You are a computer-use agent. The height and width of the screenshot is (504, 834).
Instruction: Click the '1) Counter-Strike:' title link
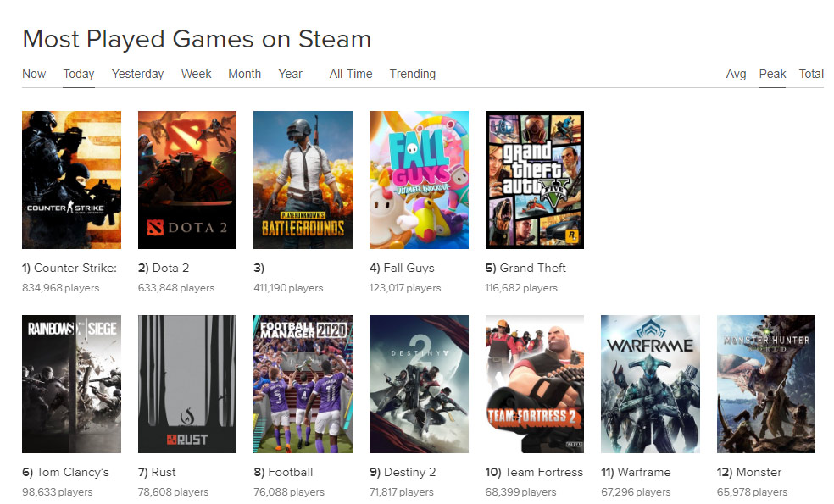pyautogui.click(x=69, y=268)
